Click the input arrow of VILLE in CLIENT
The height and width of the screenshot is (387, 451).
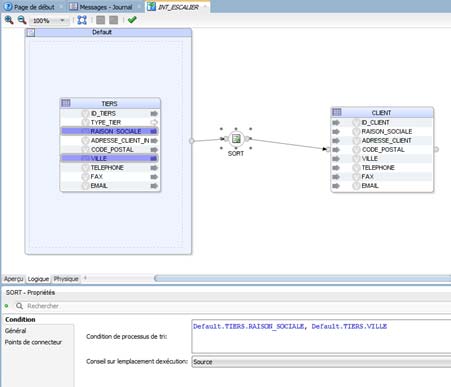coord(336,159)
